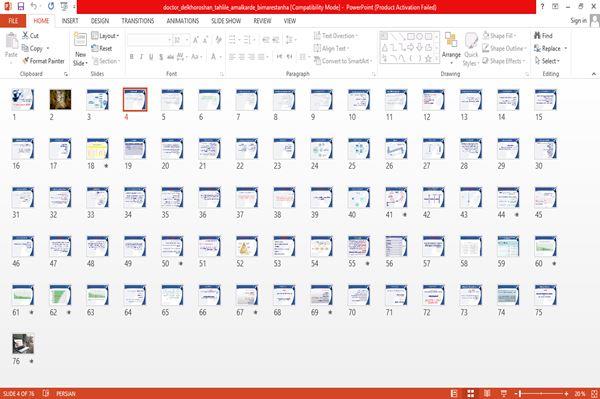Save the presentation from the quick access toolbar
The image size is (600, 399).
pyautogui.click(x=21, y=7)
